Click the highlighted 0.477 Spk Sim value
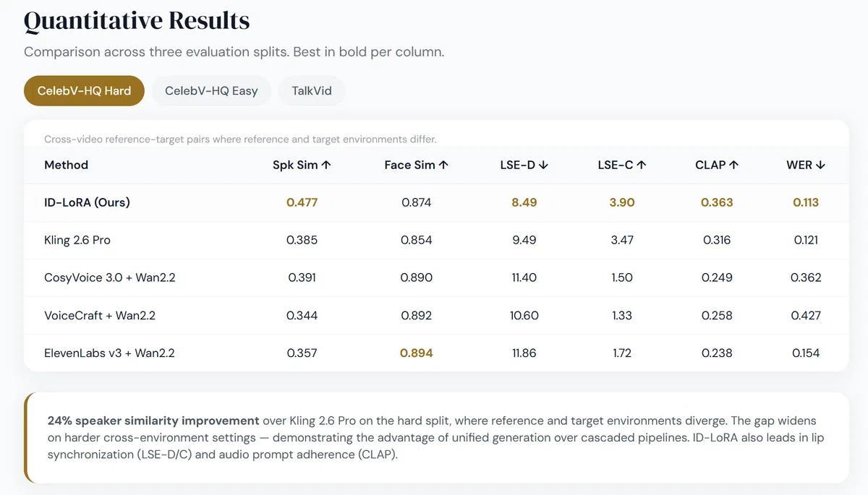 302,202
